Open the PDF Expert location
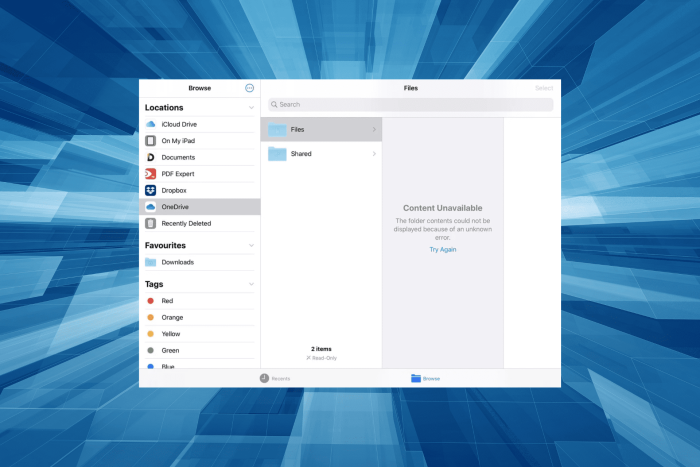The width and height of the screenshot is (700, 467). (200, 174)
